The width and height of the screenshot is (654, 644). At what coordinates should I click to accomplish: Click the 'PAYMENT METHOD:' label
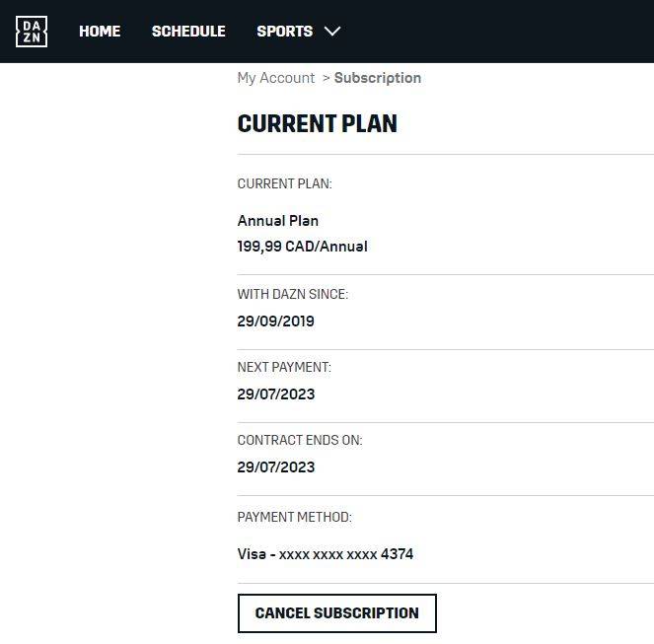point(295,518)
